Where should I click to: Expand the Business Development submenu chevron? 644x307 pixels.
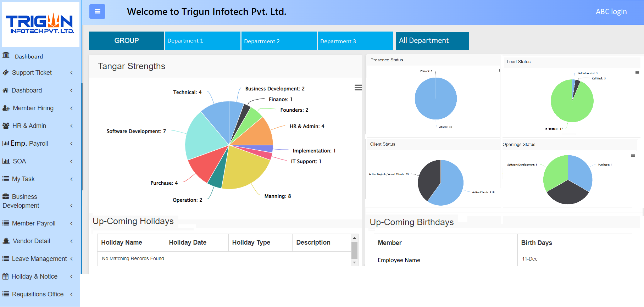[71, 206]
